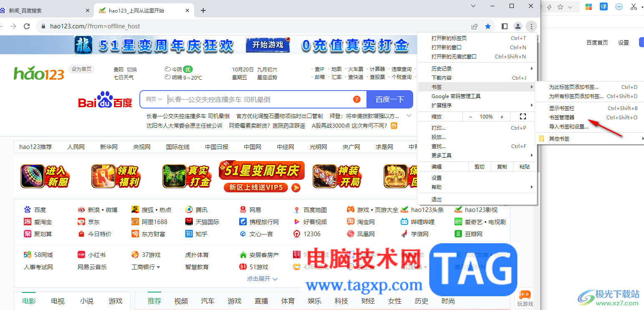Open the 网页 search type dropdown
Image resolution: width=644 pixels, height=310 pixels.
[x=154, y=99]
